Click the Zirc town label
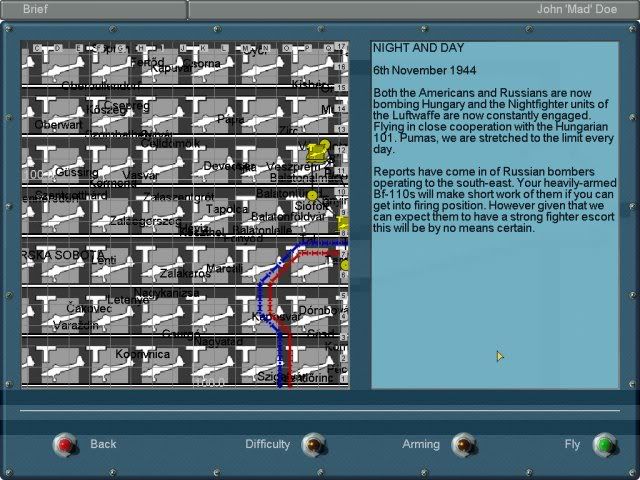The width and height of the screenshot is (640, 480). point(289,130)
